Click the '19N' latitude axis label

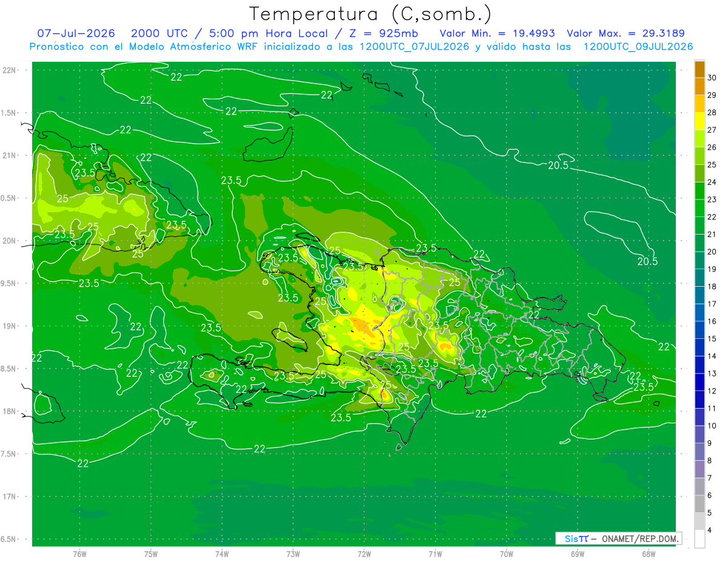(x=10, y=326)
